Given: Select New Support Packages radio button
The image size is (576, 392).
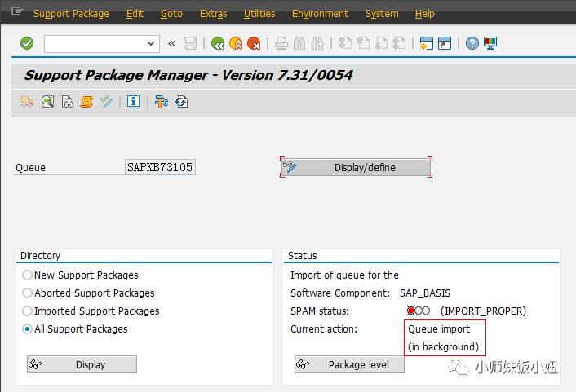Looking at the screenshot, I should 28,275.
